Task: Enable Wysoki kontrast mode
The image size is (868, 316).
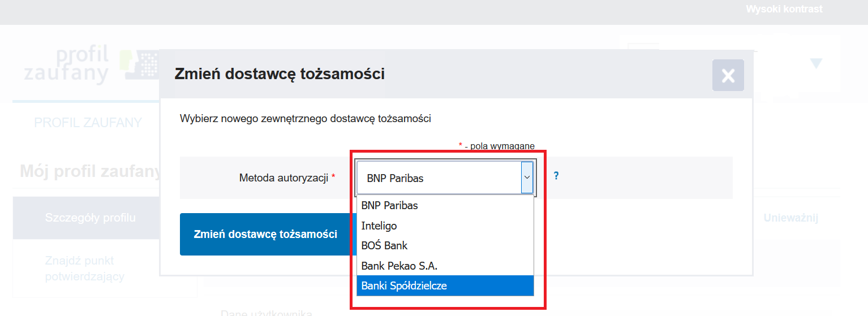Action: pos(784,9)
